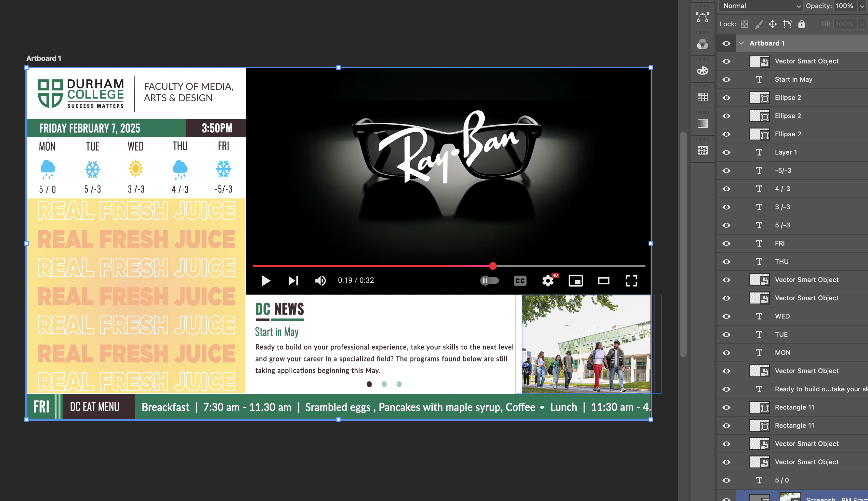The width and height of the screenshot is (868, 501).
Task: Open the Opacity slider dropdown arrow
Action: pos(862,6)
